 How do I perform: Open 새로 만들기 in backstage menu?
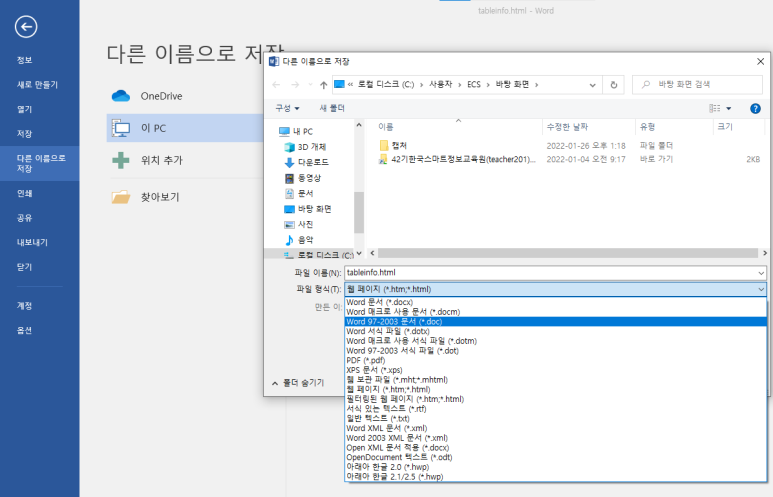pos(39,85)
